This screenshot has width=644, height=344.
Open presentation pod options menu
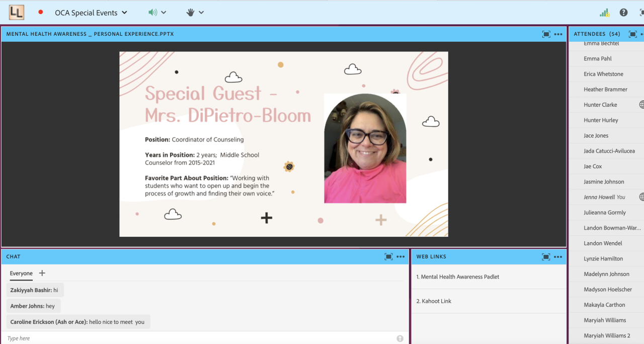pyautogui.click(x=558, y=34)
